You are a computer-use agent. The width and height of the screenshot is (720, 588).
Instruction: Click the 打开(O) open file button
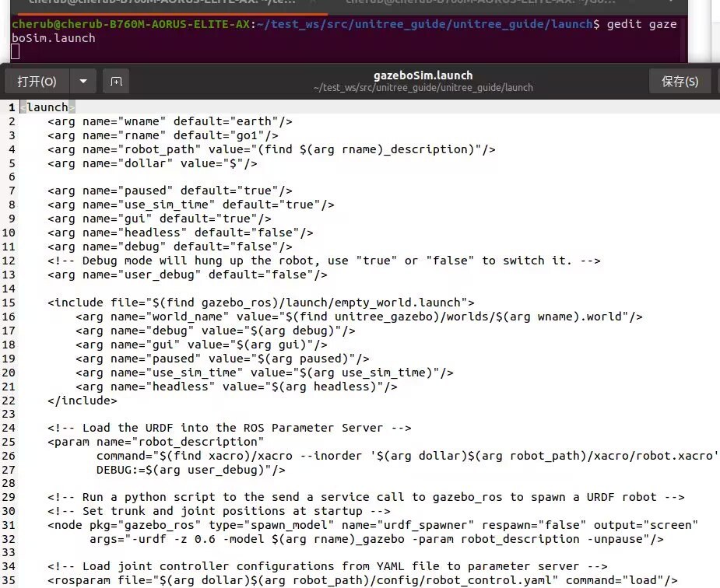pos(37,81)
